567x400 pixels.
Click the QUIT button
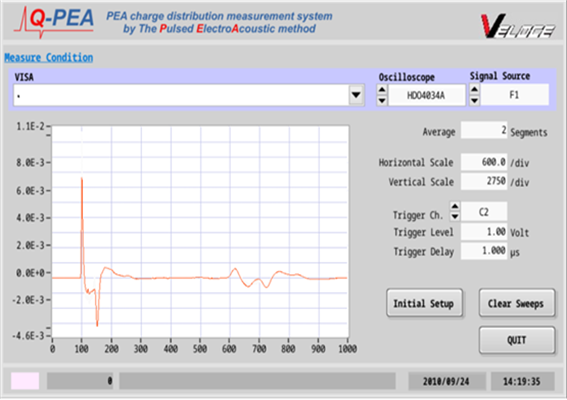click(517, 340)
